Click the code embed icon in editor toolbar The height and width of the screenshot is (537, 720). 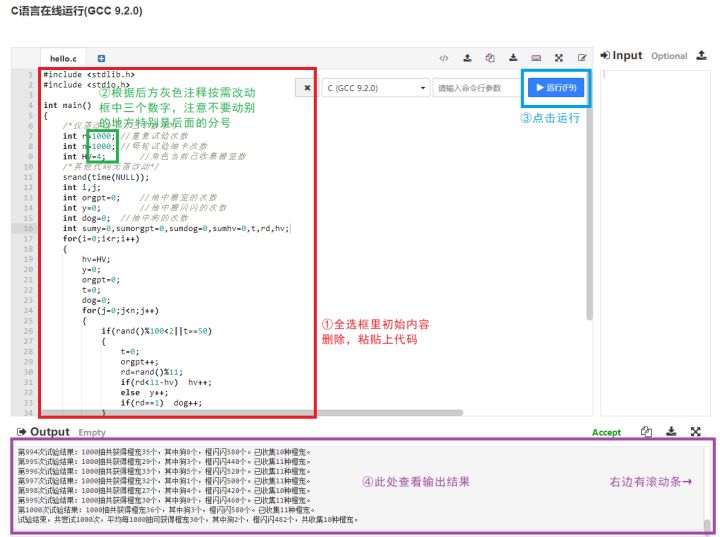click(x=444, y=58)
